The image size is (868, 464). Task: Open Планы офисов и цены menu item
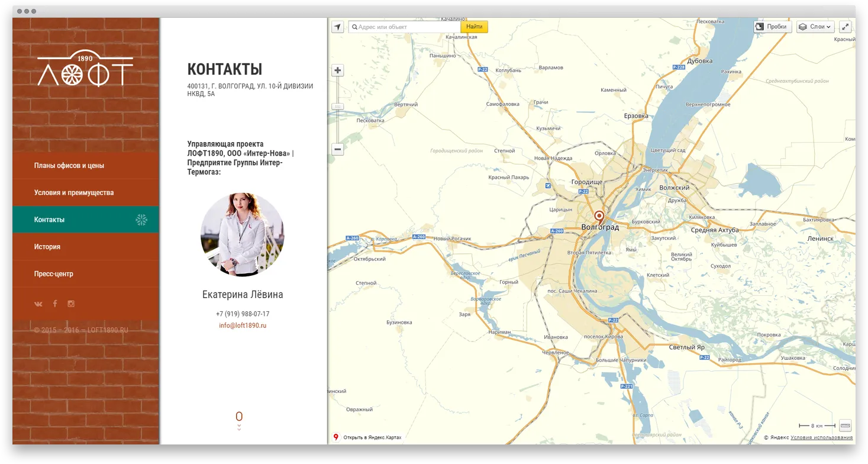click(x=86, y=166)
